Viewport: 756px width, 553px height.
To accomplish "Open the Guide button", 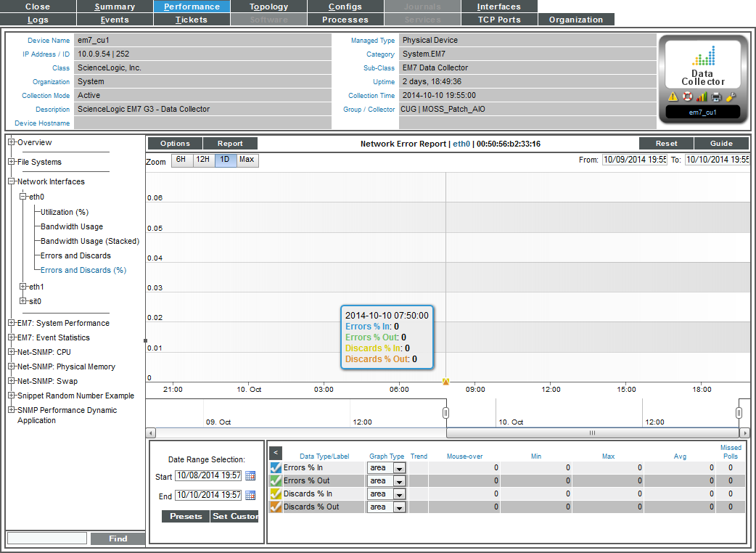I will (721, 143).
